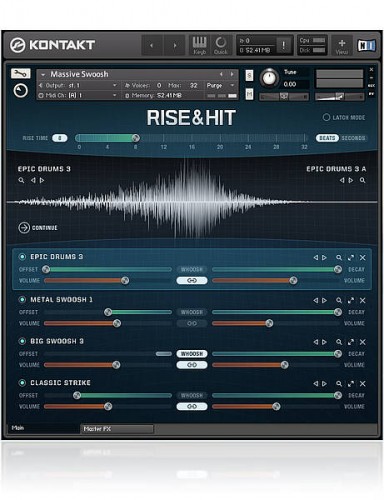Click Metal Swoosh 1 decay slider handle

[338, 312]
